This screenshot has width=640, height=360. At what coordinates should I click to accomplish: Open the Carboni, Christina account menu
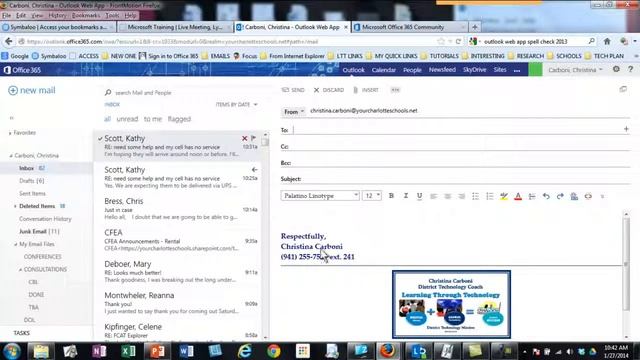575,70
